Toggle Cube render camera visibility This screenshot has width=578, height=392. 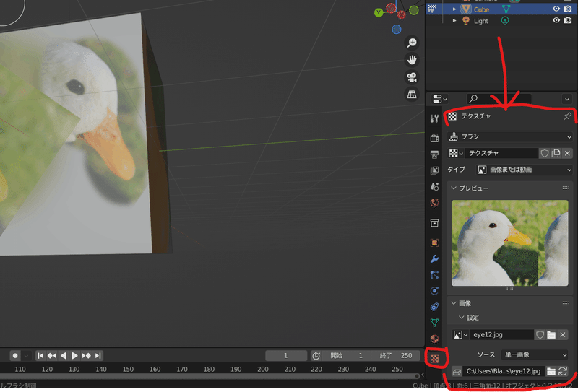click(568, 9)
